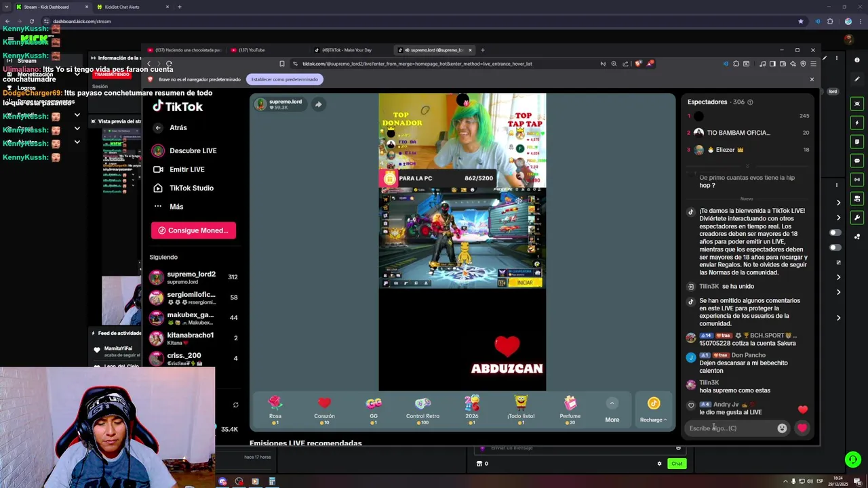Send the 2026 gift
The height and width of the screenshot is (488, 868).
(472, 410)
